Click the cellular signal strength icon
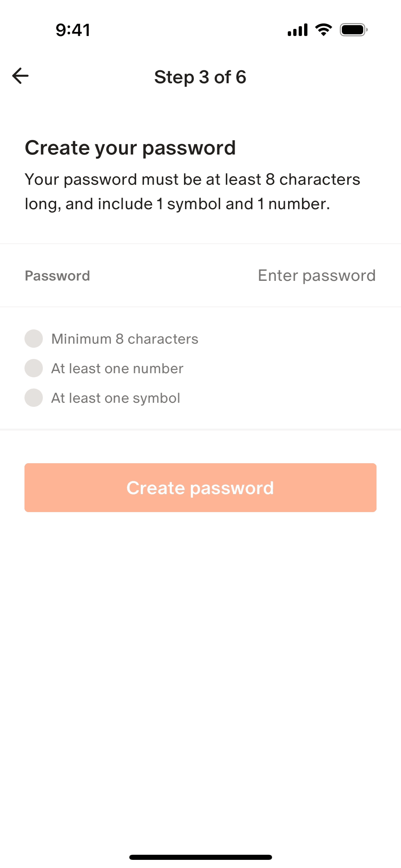 point(297,30)
